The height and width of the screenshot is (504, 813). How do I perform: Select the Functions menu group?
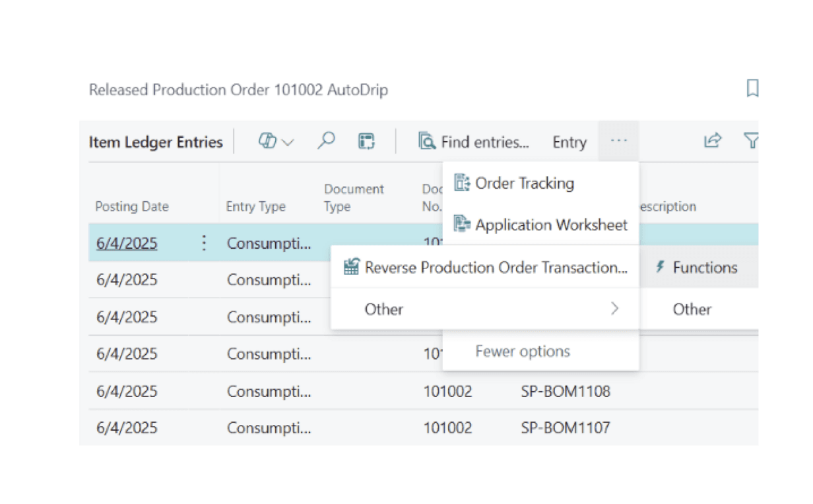(x=704, y=267)
